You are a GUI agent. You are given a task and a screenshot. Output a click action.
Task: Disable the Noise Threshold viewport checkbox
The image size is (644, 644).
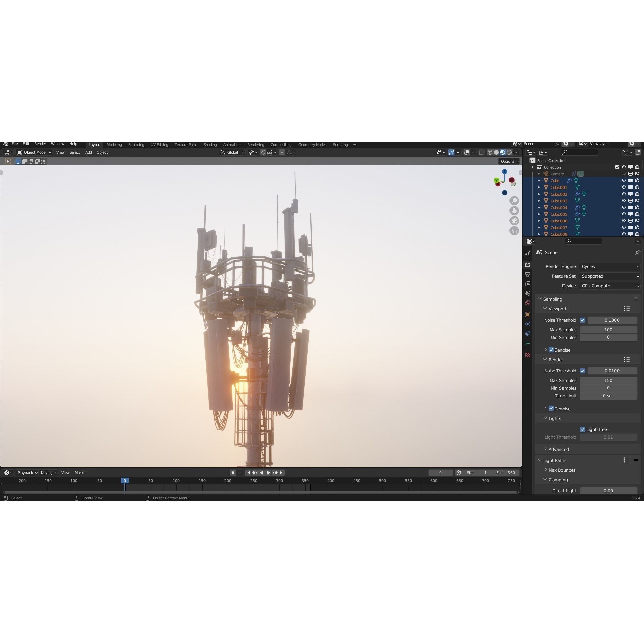[x=583, y=320]
